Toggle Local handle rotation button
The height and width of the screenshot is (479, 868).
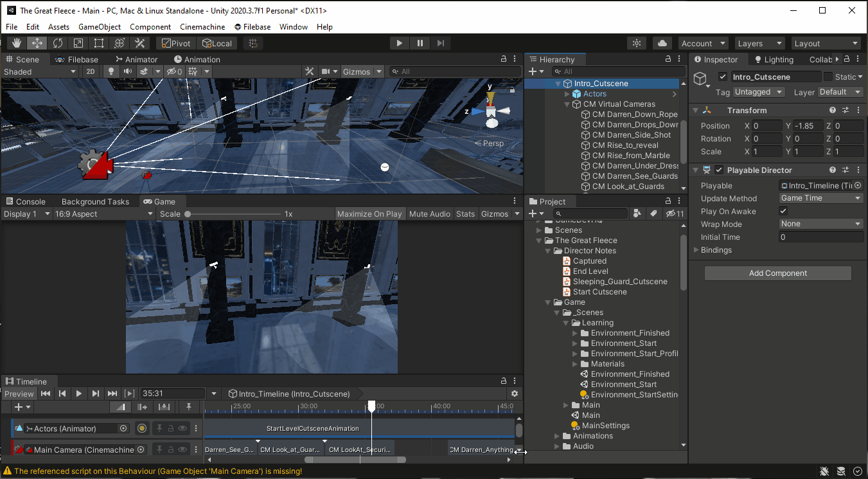(217, 43)
